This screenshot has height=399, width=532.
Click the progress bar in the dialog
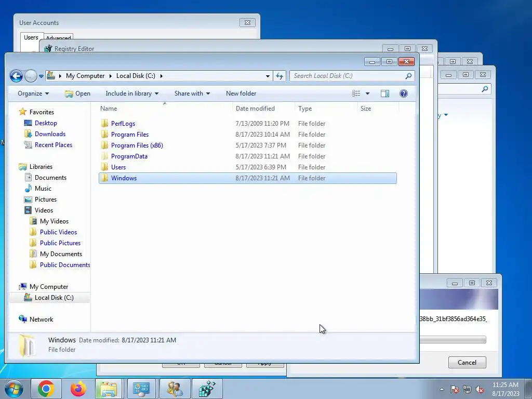[x=453, y=340]
